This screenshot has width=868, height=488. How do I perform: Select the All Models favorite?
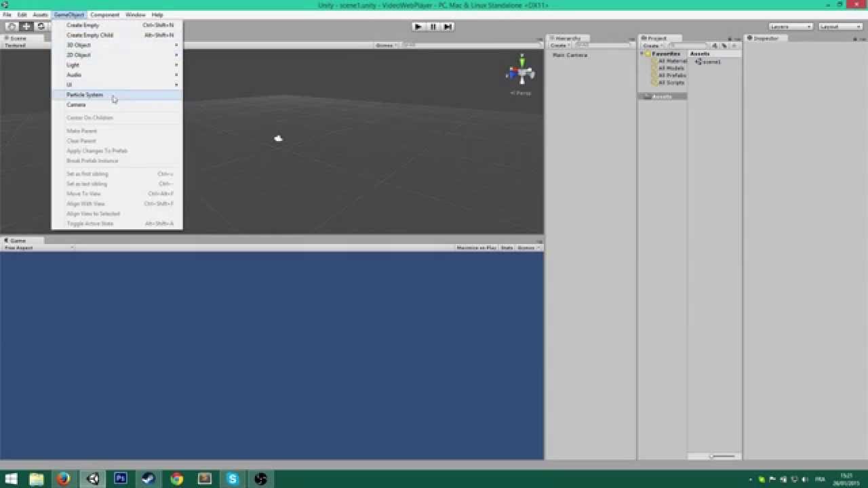pyautogui.click(x=668, y=68)
